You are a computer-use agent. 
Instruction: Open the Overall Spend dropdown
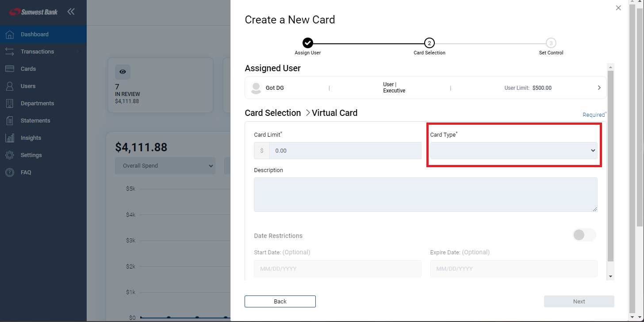(x=165, y=165)
